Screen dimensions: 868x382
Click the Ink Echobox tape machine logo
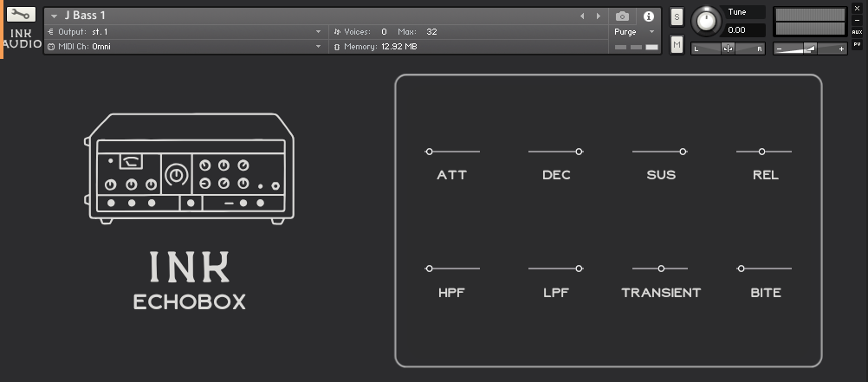point(190,169)
